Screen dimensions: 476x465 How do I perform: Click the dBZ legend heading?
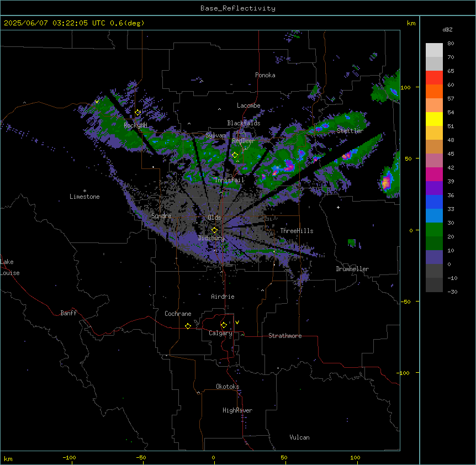[447, 29]
